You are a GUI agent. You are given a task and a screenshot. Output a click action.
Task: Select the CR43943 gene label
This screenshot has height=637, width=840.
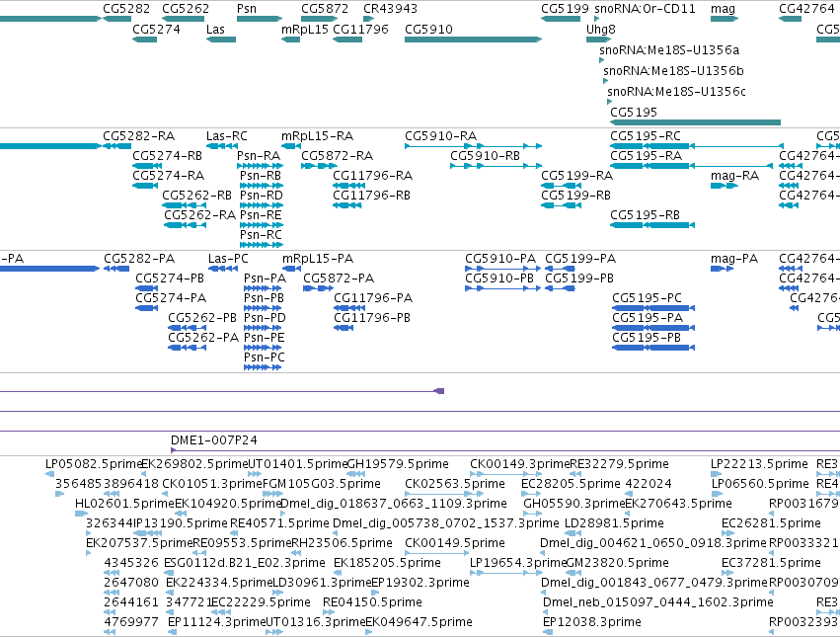pyautogui.click(x=390, y=9)
